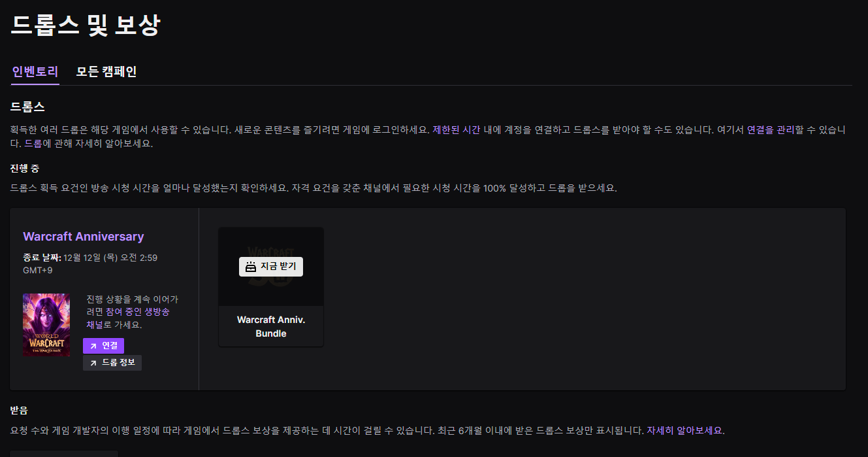
Task: Switch to the 인벤토리 tab
Action: point(35,72)
